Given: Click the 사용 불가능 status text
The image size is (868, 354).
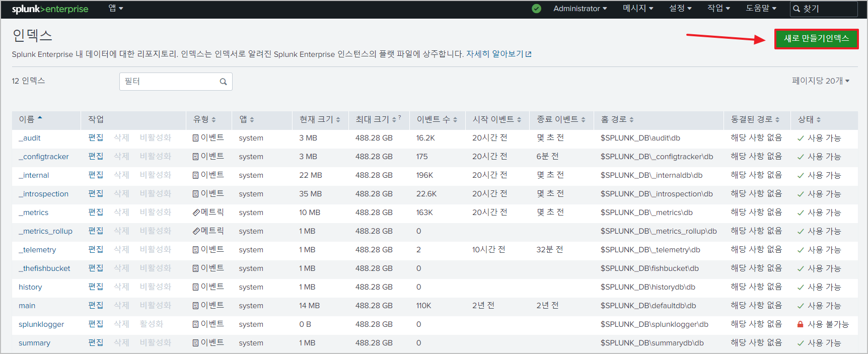Looking at the screenshot, I should (828, 324).
